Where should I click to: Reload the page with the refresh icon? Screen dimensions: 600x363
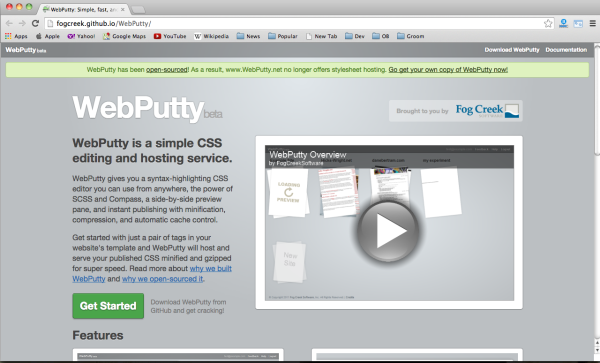[35, 23]
